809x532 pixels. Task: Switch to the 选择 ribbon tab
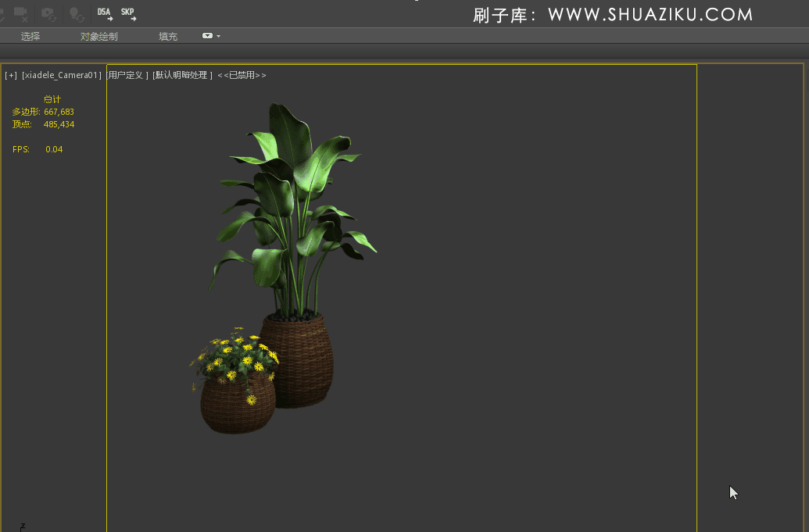[x=30, y=35]
